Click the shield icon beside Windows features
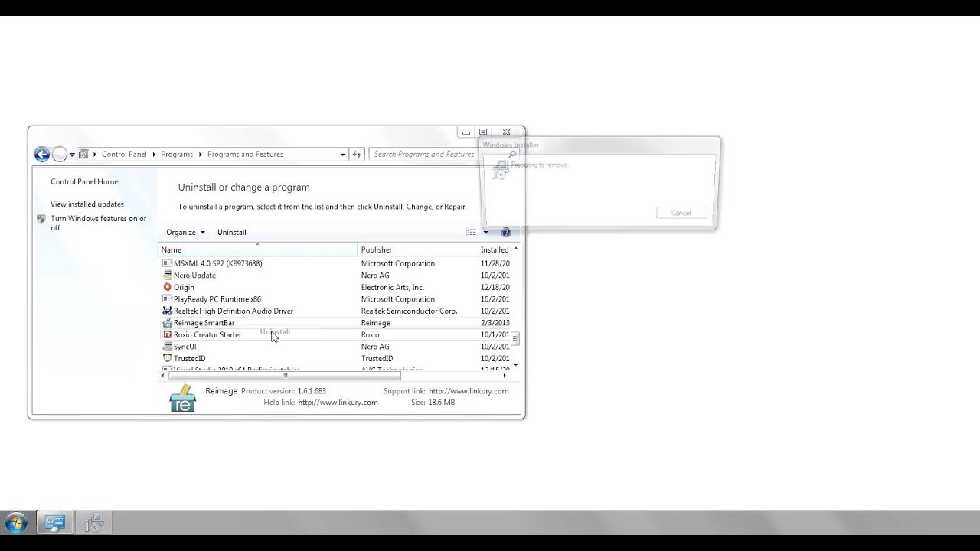The width and height of the screenshot is (980, 551). [x=41, y=219]
